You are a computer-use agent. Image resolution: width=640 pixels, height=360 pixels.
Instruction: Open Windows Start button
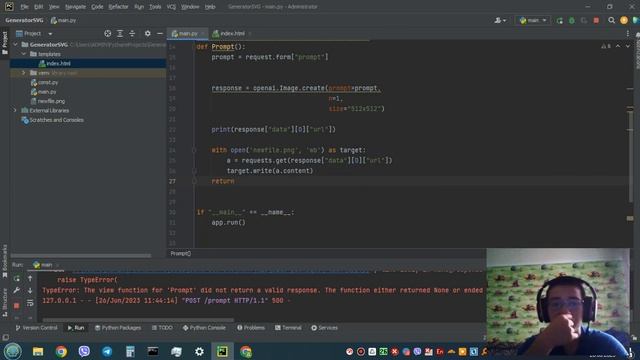click(x=13, y=351)
